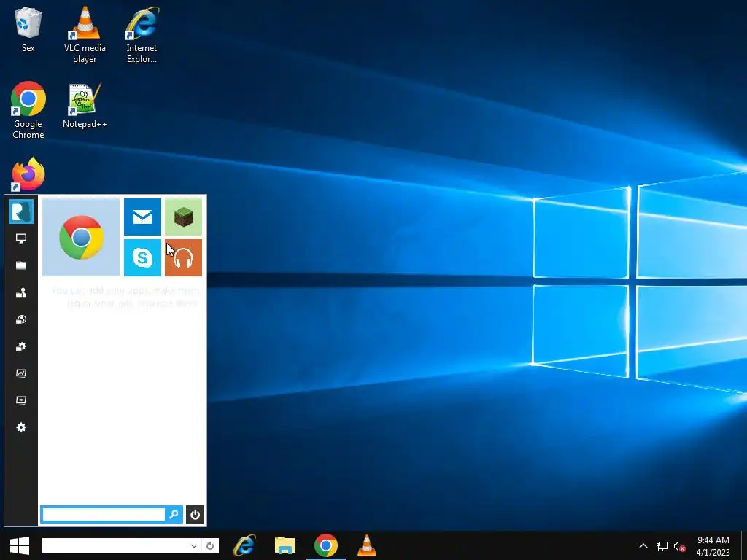Click the puzzle gear sidebar icon

pos(21,346)
